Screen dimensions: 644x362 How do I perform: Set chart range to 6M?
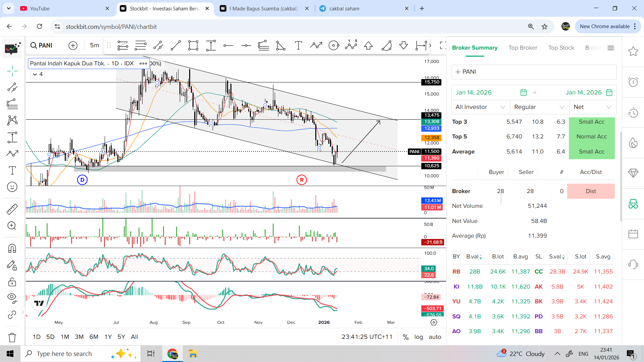pos(94,337)
